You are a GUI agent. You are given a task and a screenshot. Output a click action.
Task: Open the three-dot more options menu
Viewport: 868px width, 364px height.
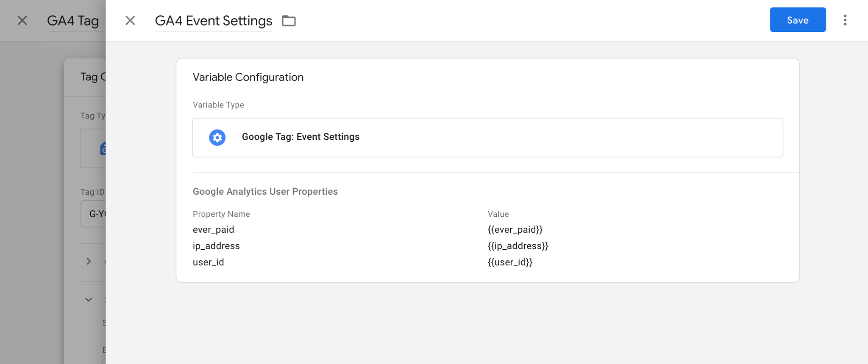[845, 20]
